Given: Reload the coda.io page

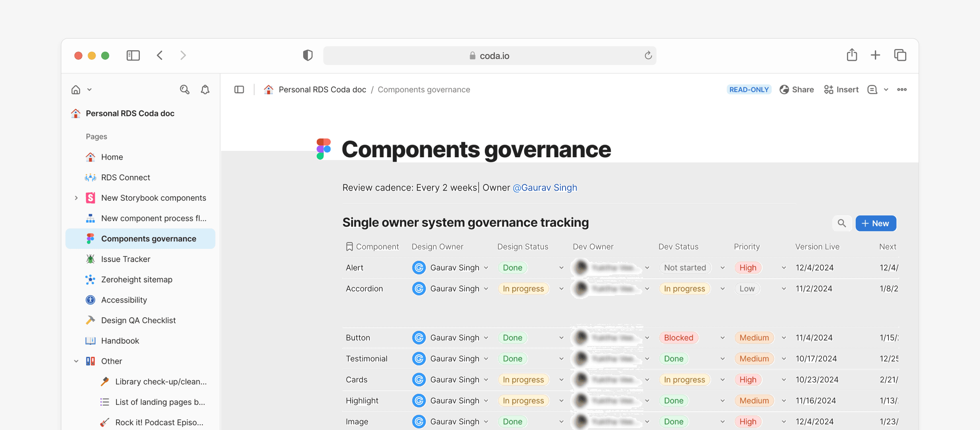Looking at the screenshot, I should 648,55.
